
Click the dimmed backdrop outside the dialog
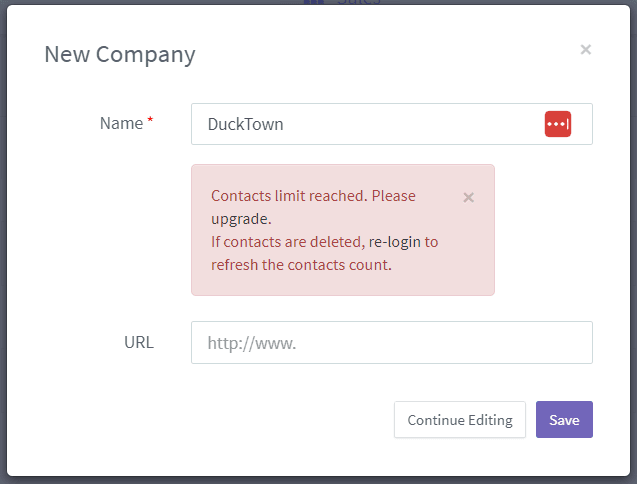tap(3, 244)
